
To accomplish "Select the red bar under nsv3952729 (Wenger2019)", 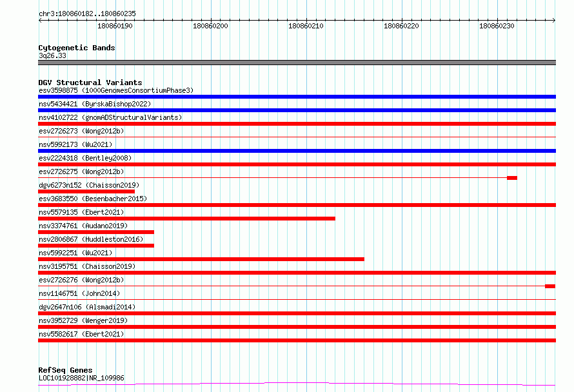I will (297, 327).
